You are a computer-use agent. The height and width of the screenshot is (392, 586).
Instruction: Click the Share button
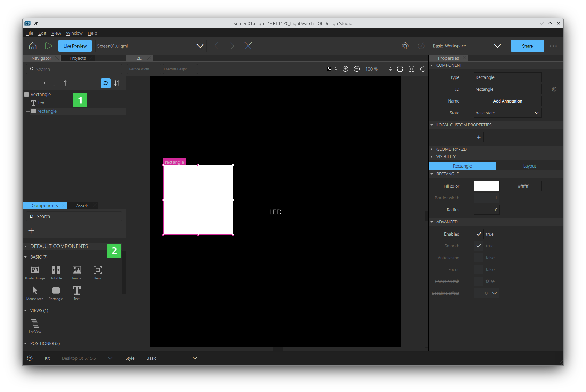tap(527, 46)
